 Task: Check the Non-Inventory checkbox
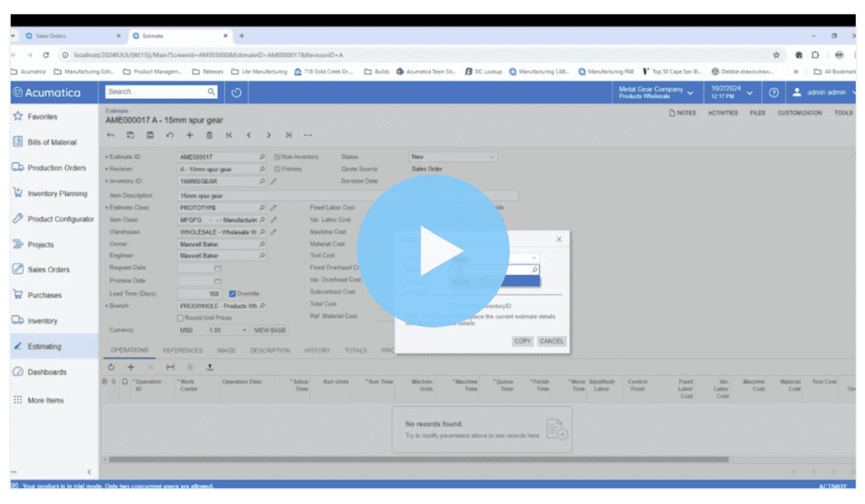point(277,157)
